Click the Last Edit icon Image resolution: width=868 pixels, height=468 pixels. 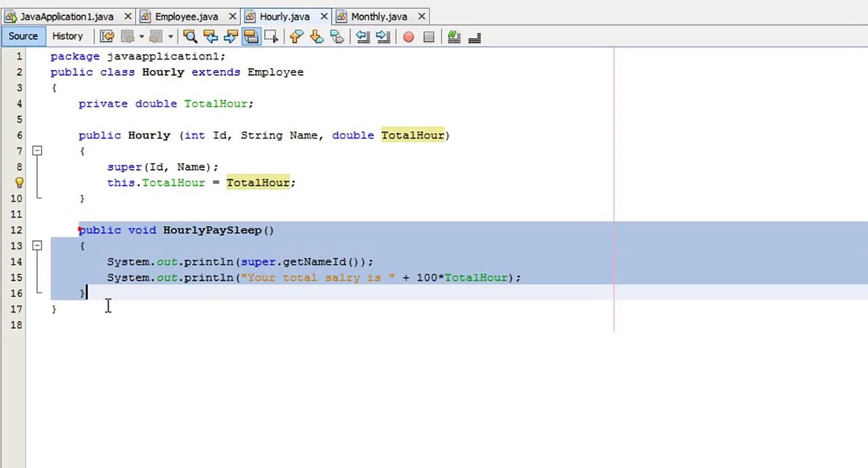(107, 36)
